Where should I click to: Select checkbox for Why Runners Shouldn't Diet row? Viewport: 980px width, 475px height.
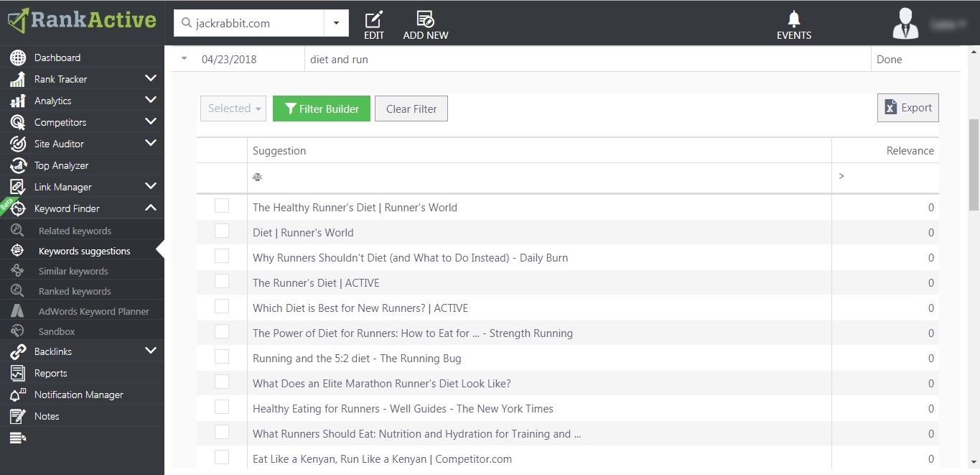pyautogui.click(x=222, y=257)
